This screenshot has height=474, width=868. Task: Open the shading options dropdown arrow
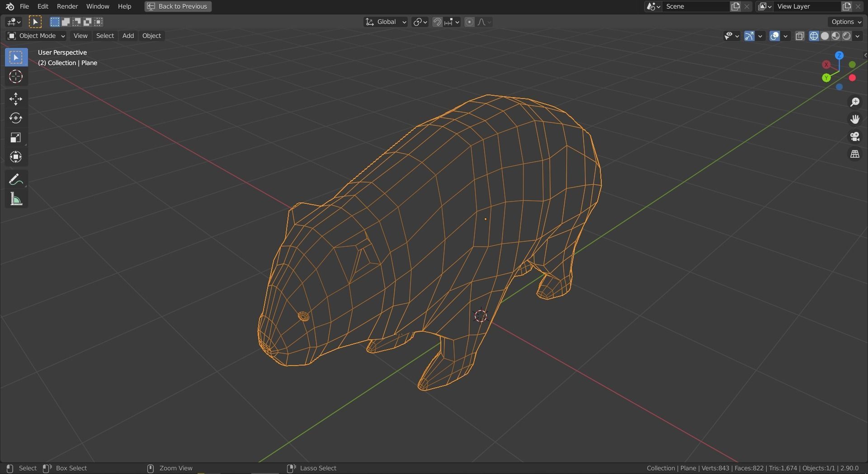point(858,36)
